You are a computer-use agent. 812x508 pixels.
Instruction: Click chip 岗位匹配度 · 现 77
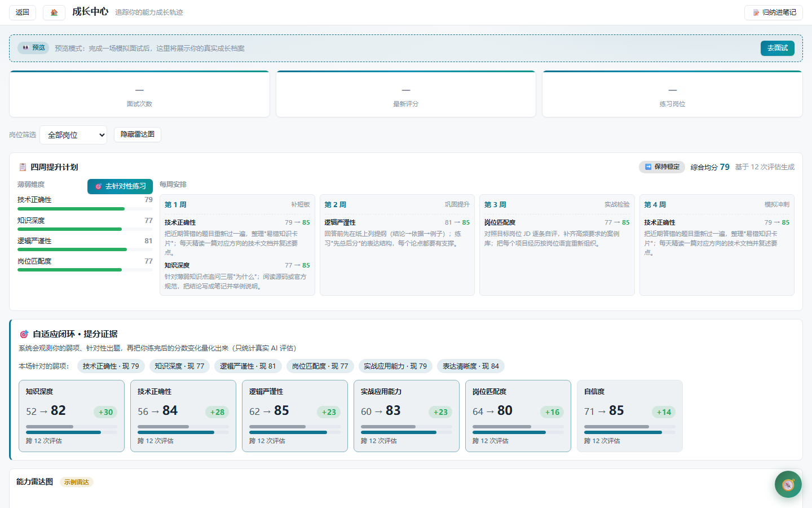pos(320,366)
